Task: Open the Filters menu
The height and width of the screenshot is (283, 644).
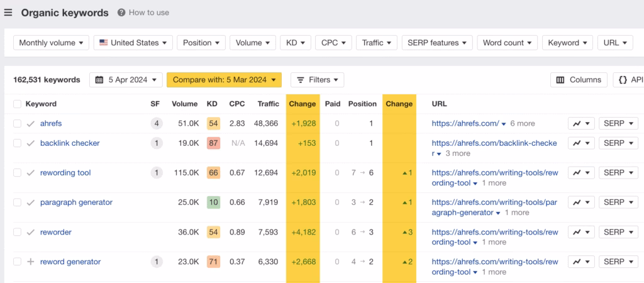Action: pos(317,80)
